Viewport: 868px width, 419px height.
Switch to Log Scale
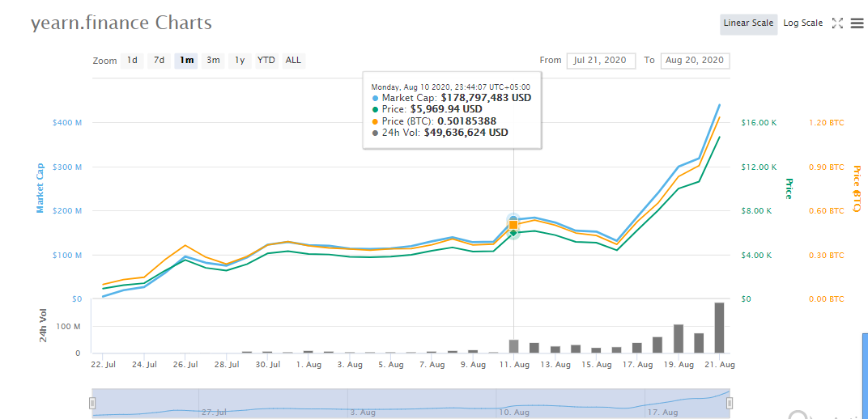(x=802, y=23)
